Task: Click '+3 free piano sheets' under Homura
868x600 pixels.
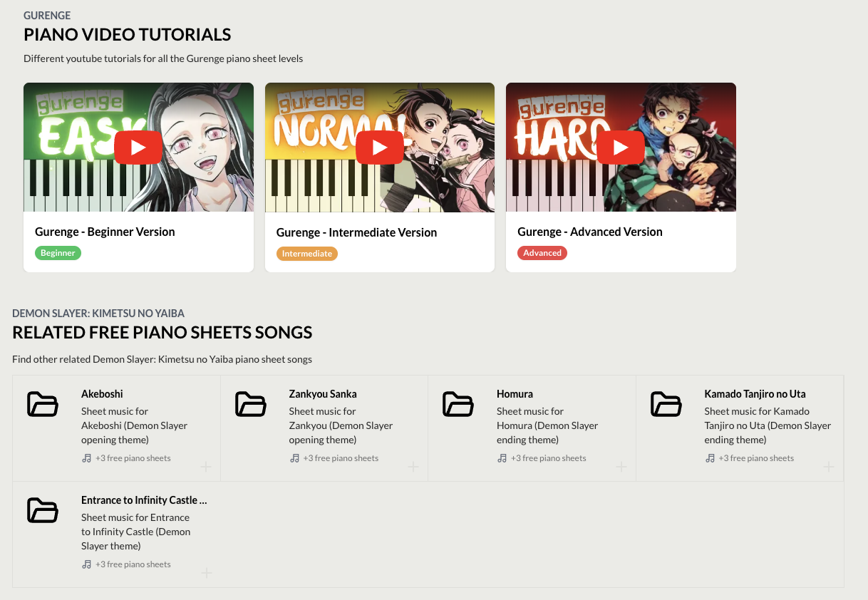Action: 549,458
